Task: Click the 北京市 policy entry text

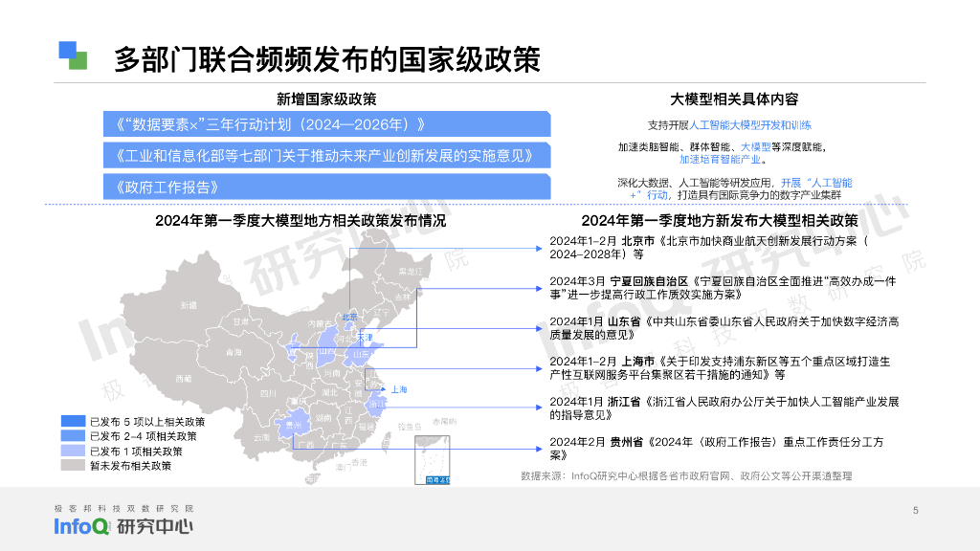Action: pos(709,248)
